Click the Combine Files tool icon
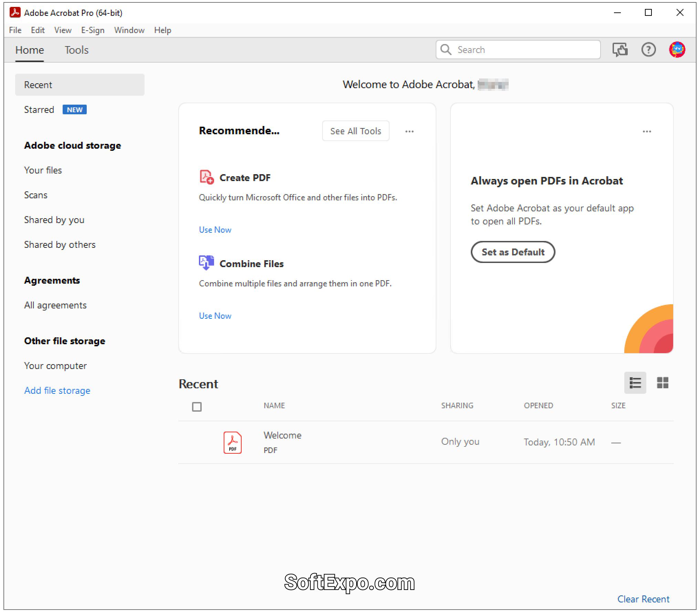The image size is (700, 612). 206,263
